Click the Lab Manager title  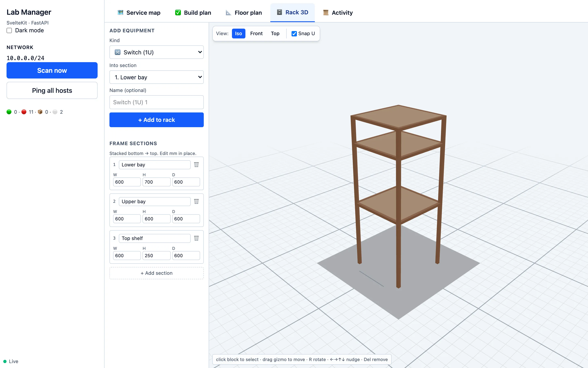(x=29, y=12)
